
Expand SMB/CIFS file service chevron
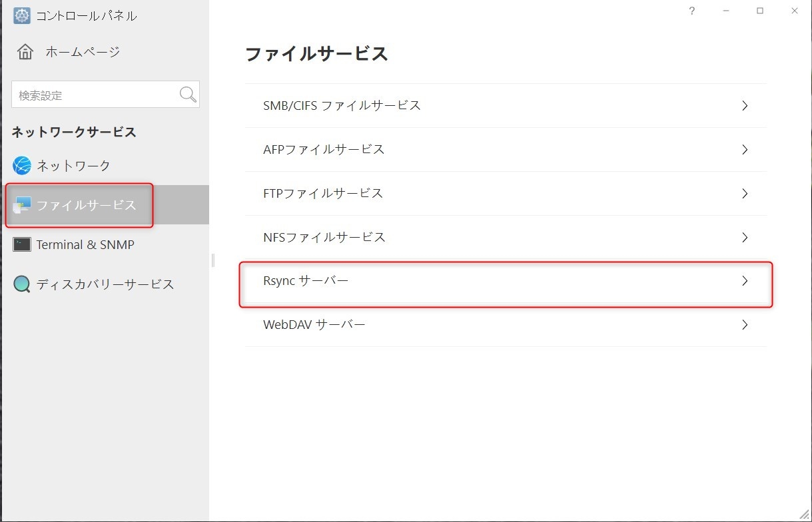[x=745, y=106]
